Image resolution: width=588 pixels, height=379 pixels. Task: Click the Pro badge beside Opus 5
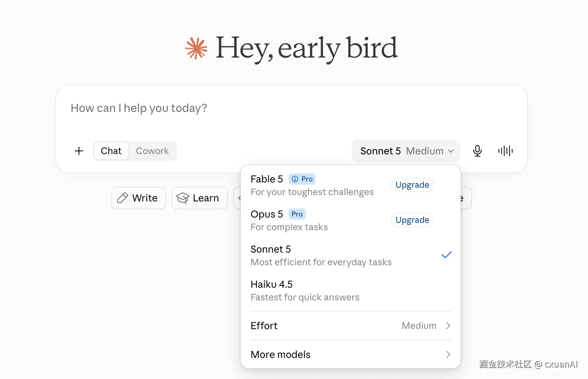[x=297, y=214]
